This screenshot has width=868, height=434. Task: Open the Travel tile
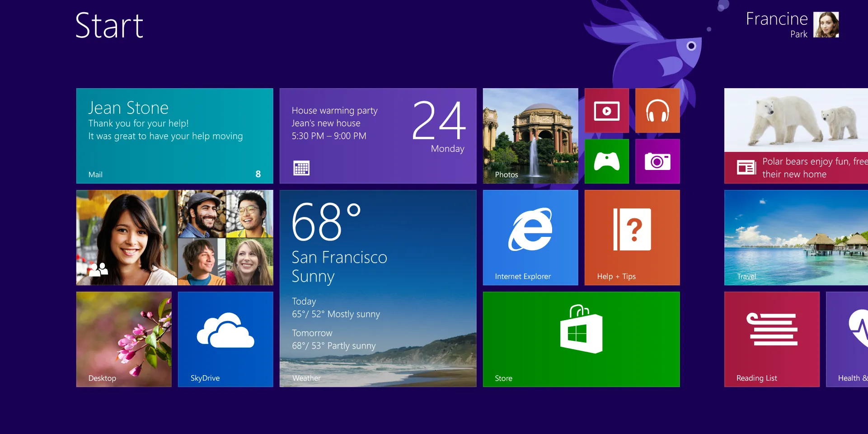click(796, 237)
